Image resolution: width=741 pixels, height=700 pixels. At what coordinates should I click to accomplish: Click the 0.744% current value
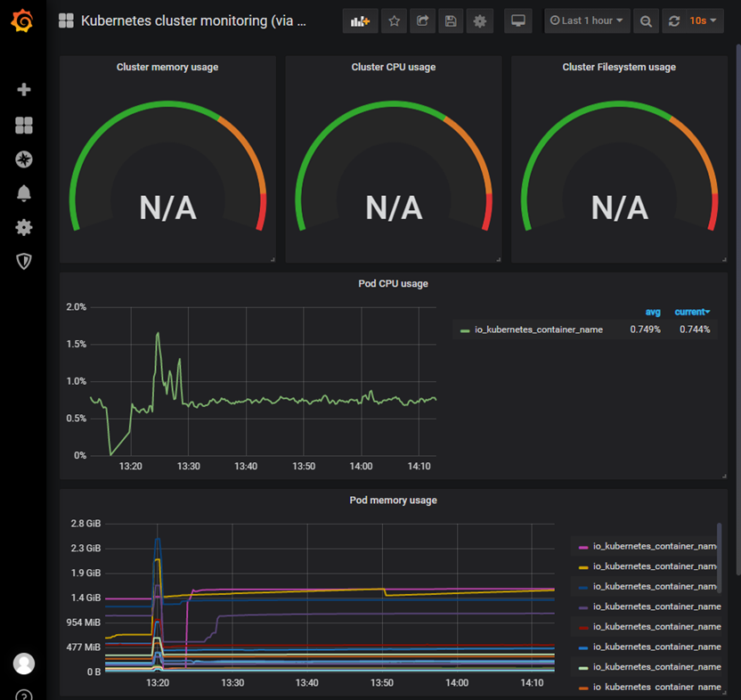pos(695,330)
